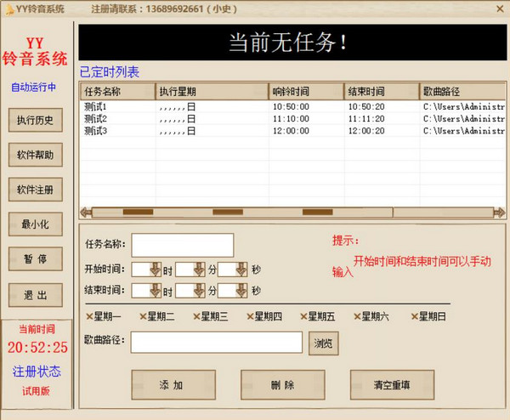Click the YY app icon in title bar
Viewport: 510px width, 420px height.
point(8,8)
